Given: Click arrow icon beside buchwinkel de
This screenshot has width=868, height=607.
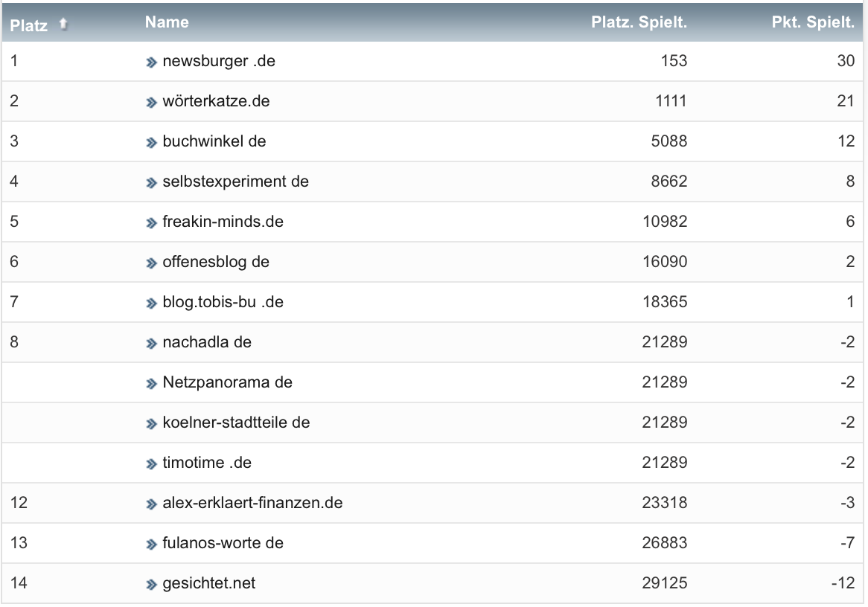Looking at the screenshot, I should (151, 142).
